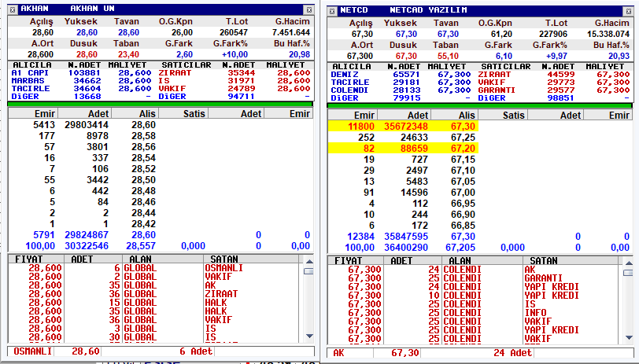Click SATAN header in NETCD trades list

(x=570, y=260)
